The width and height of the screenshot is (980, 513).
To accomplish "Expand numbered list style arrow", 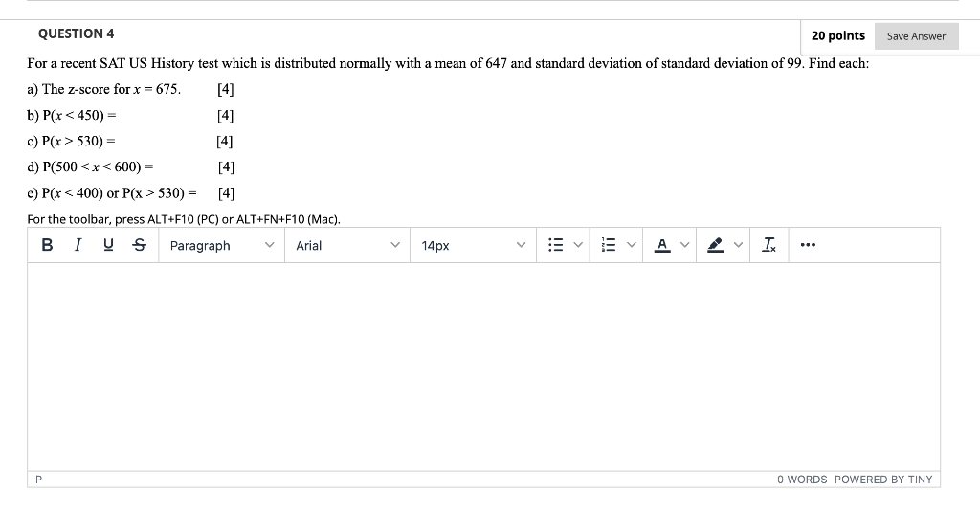I will tap(632, 245).
